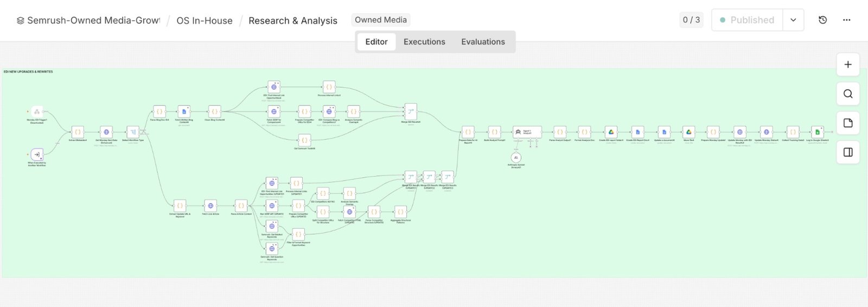Toggle the side panel button

(x=848, y=153)
